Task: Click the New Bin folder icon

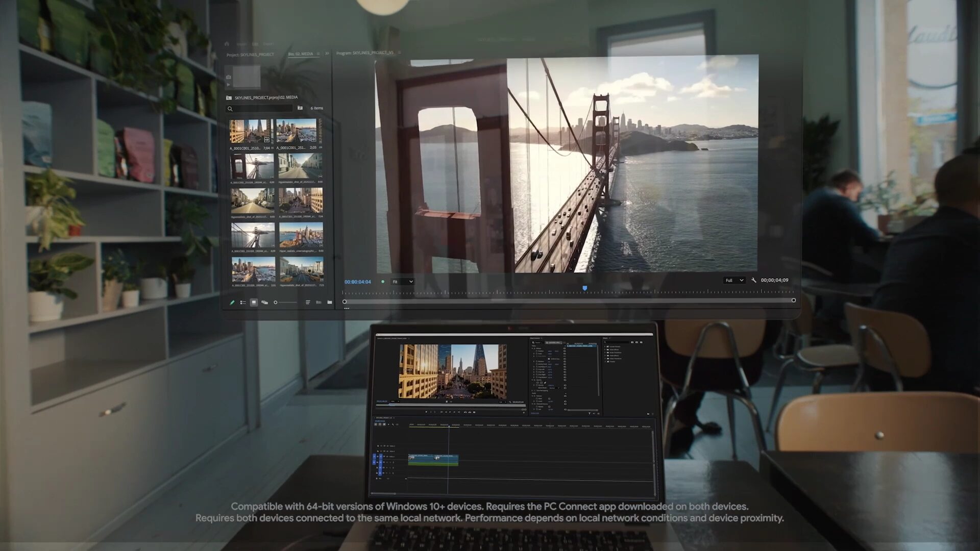Action: tap(330, 303)
